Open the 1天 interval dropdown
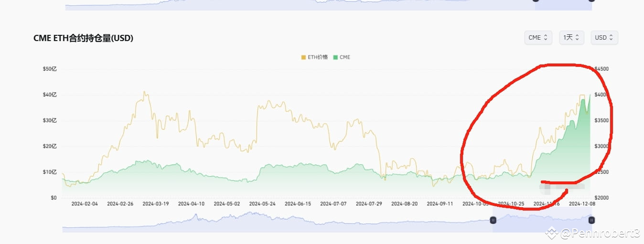Image resolution: width=644 pixels, height=244 pixels. 572,37
